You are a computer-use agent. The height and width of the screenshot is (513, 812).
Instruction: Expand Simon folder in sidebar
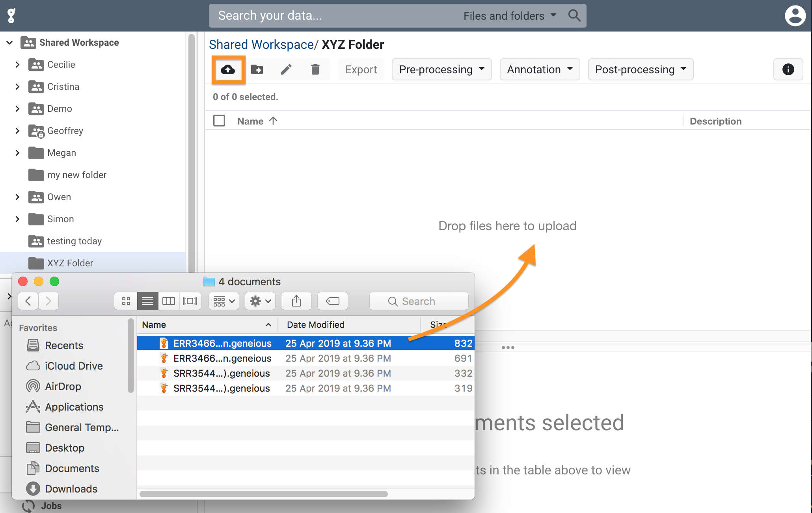17,219
